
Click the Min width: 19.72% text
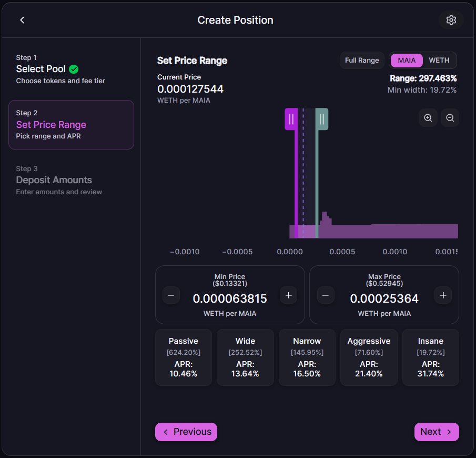(422, 90)
